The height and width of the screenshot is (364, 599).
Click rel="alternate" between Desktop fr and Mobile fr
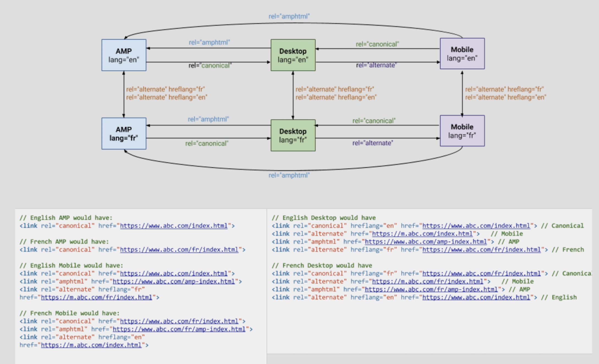point(373,143)
